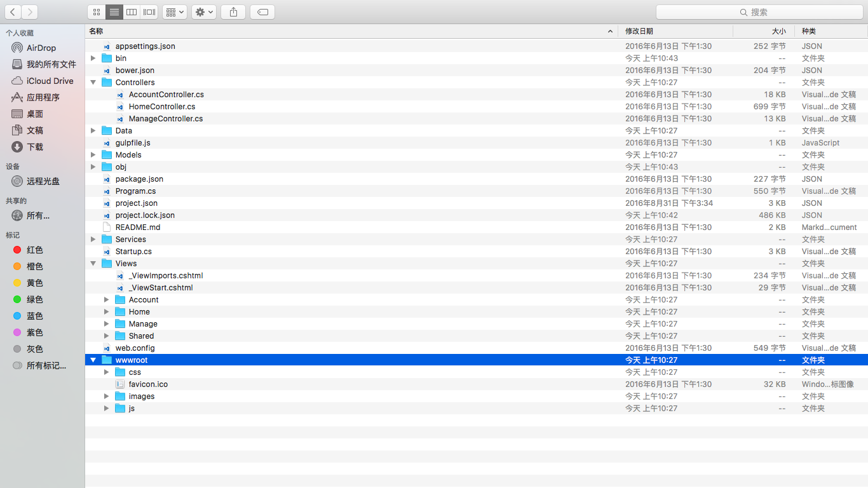Collapse the wwwroot folder
This screenshot has width=868, height=488.
(x=93, y=360)
